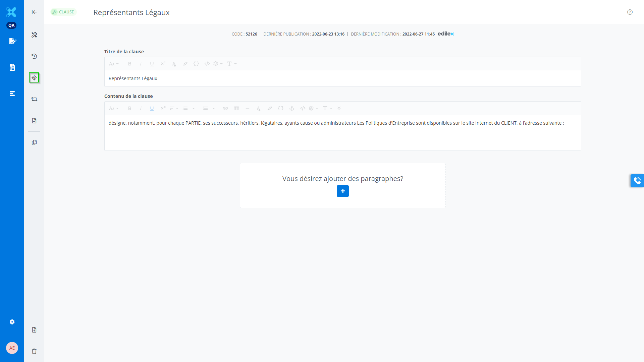The width and height of the screenshot is (644, 362).
Task: Click the trash delete icon
Action: pos(34,351)
